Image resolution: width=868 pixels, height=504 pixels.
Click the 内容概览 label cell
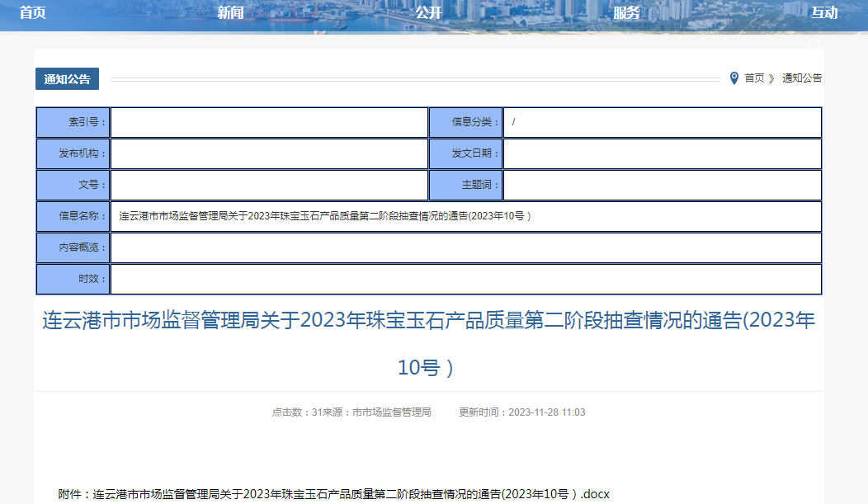point(73,247)
